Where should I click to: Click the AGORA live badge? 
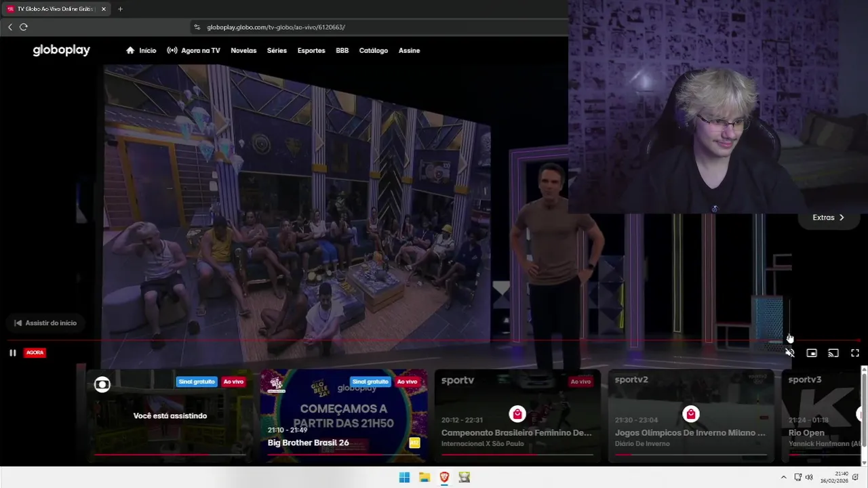point(35,352)
